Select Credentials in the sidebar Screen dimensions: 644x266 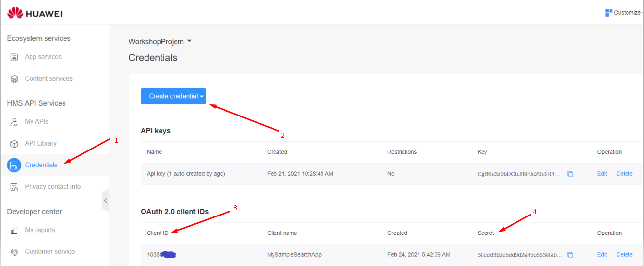tap(41, 165)
